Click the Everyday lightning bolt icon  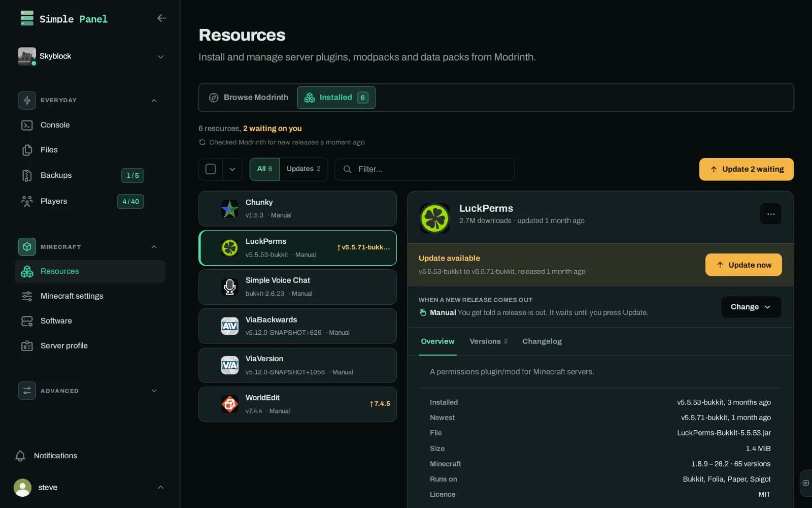point(27,100)
